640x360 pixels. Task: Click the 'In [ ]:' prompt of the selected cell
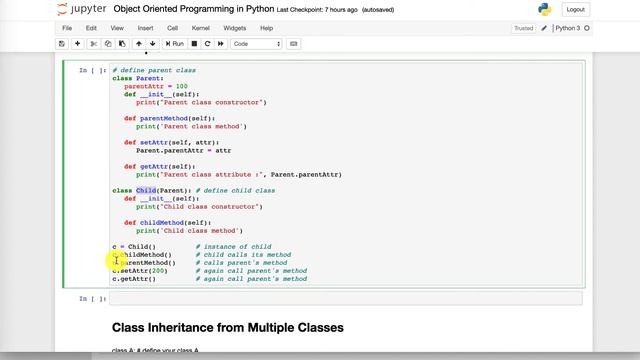[93, 71]
